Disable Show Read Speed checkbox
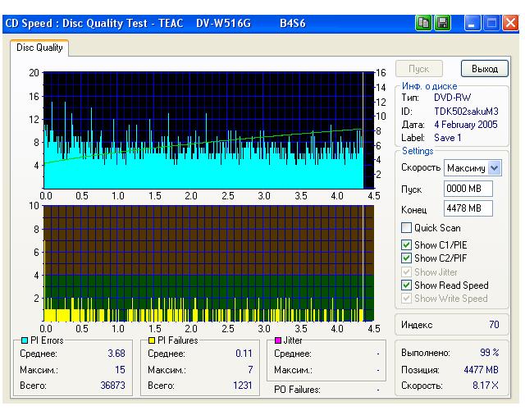This screenshot has height=420, width=525. (406, 285)
